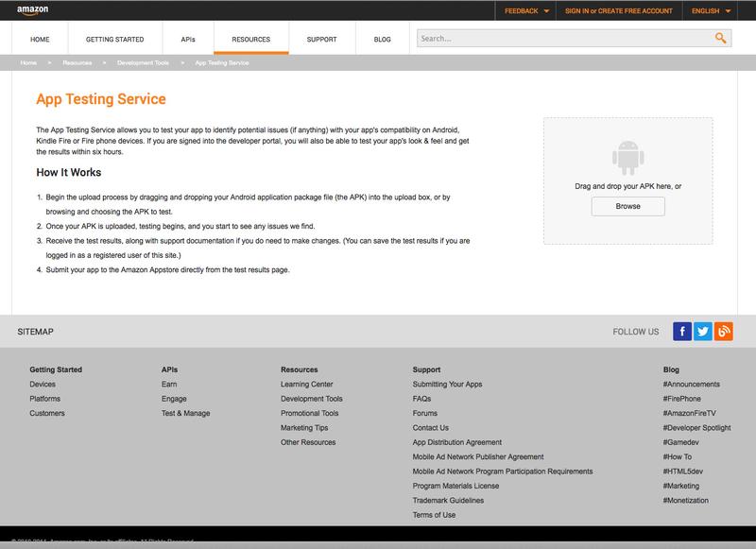Open the #Gamedev blog tag
Screen dimensions: 756x549
pyautogui.click(x=680, y=442)
